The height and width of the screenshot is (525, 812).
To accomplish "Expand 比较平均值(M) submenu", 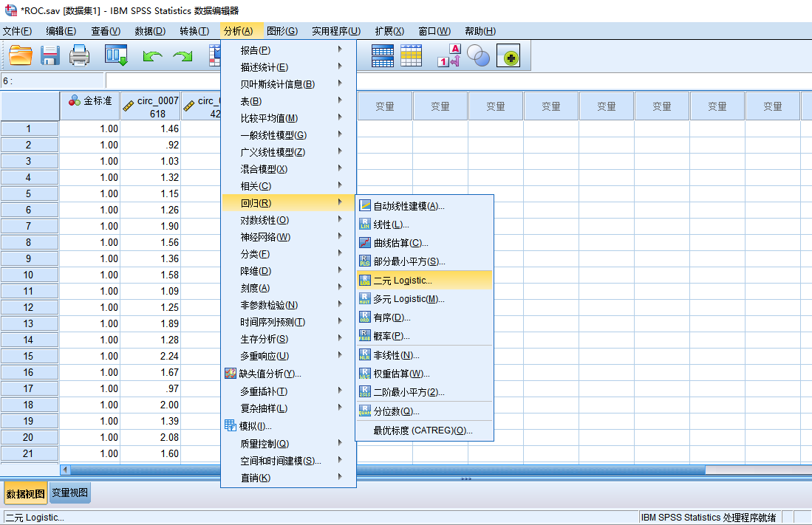I will [288, 118].
